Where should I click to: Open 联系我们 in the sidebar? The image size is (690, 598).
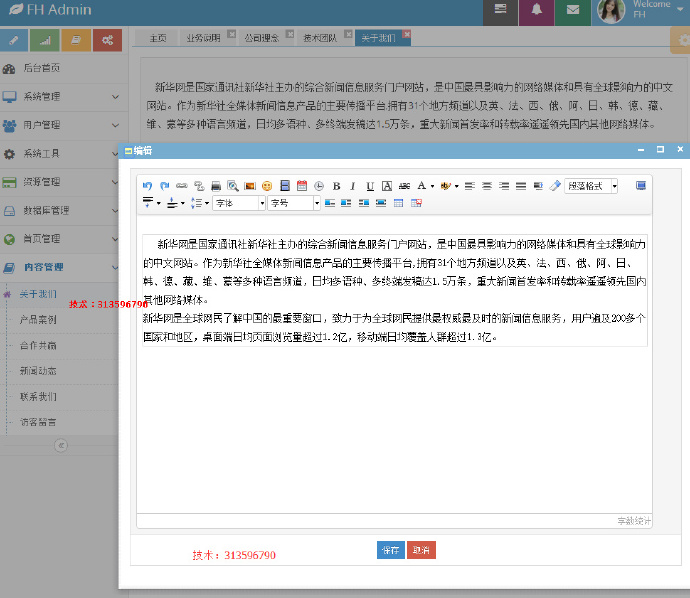[x=38, y=396]
